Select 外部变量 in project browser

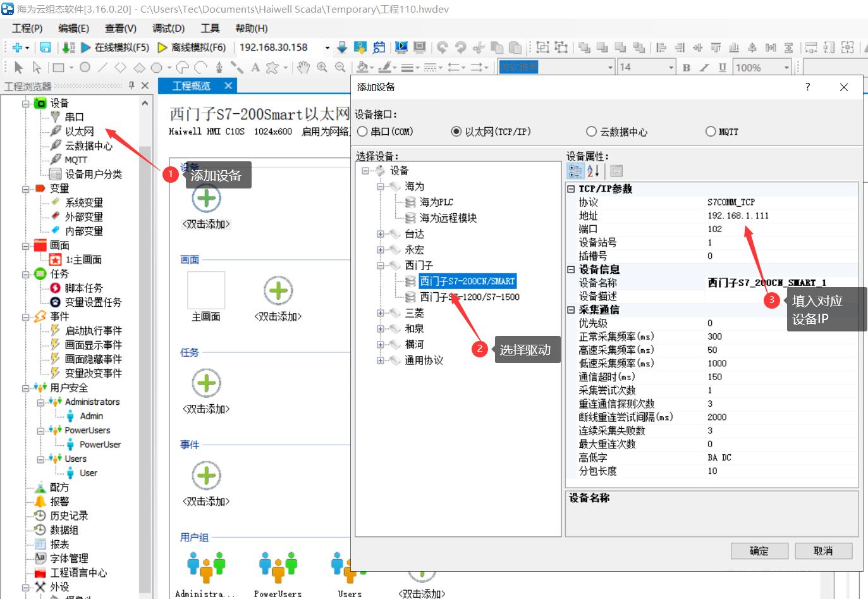(84, 217)
